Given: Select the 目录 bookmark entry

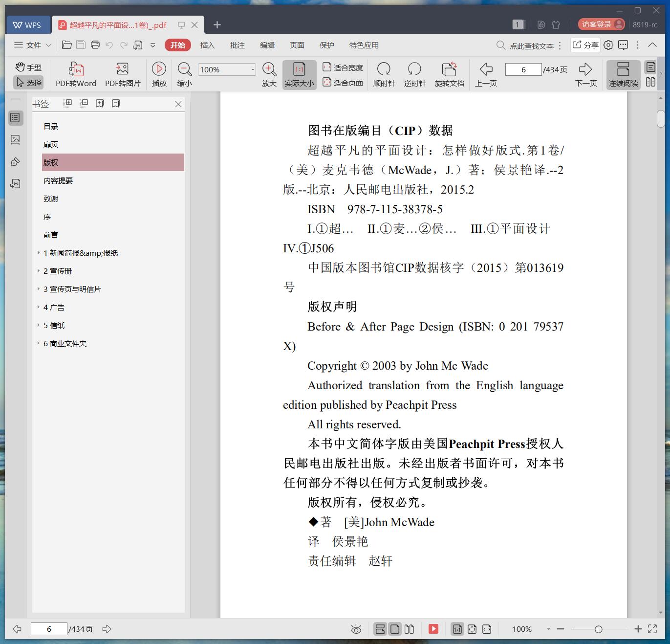Looking at the screenshot, I should coord(51,126).
